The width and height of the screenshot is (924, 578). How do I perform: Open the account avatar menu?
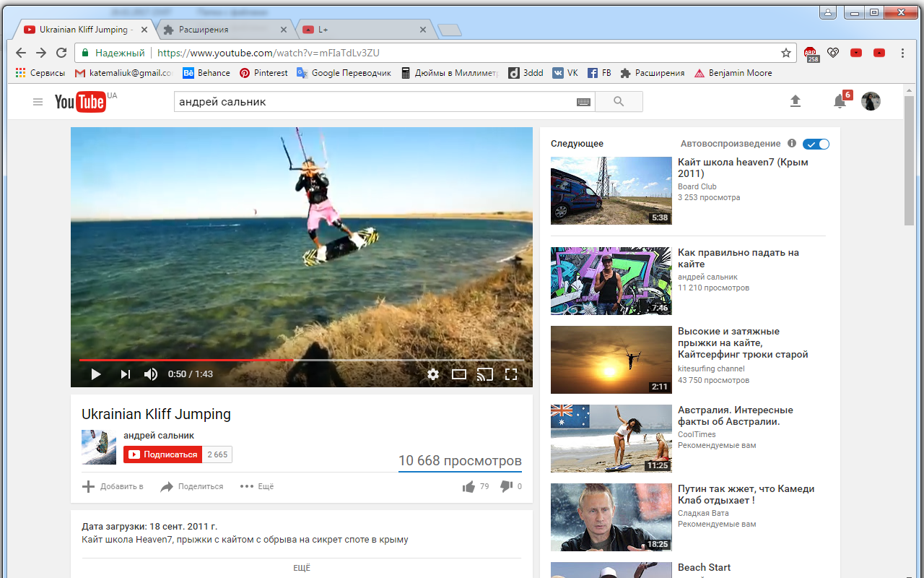(x=871, y=102)
